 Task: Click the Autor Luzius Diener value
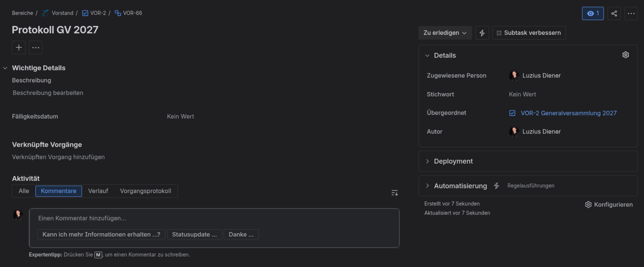pyautogui.click(x=541, y=132)
